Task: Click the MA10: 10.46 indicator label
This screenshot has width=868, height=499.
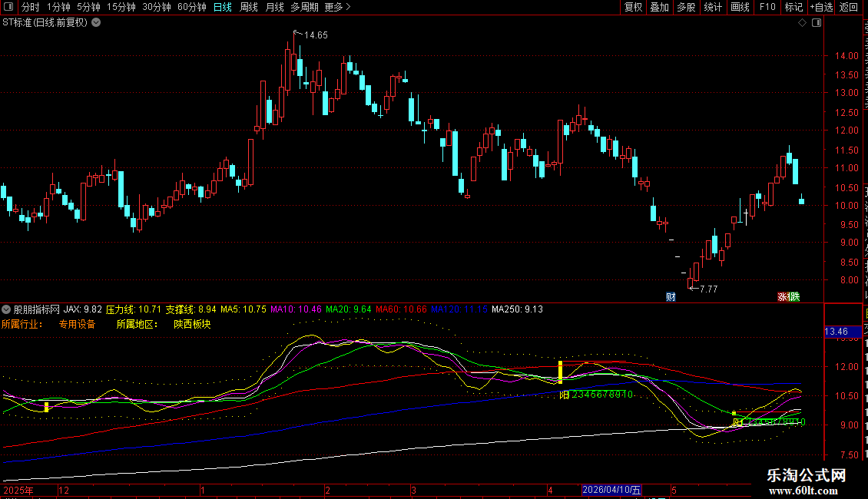Action: tap(296, 309)
